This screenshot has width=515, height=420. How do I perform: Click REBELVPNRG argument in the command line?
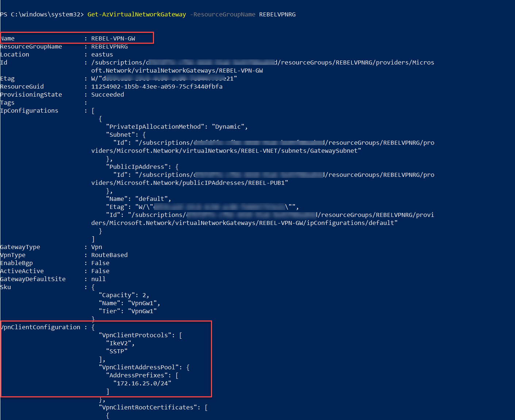coord(277,15)
